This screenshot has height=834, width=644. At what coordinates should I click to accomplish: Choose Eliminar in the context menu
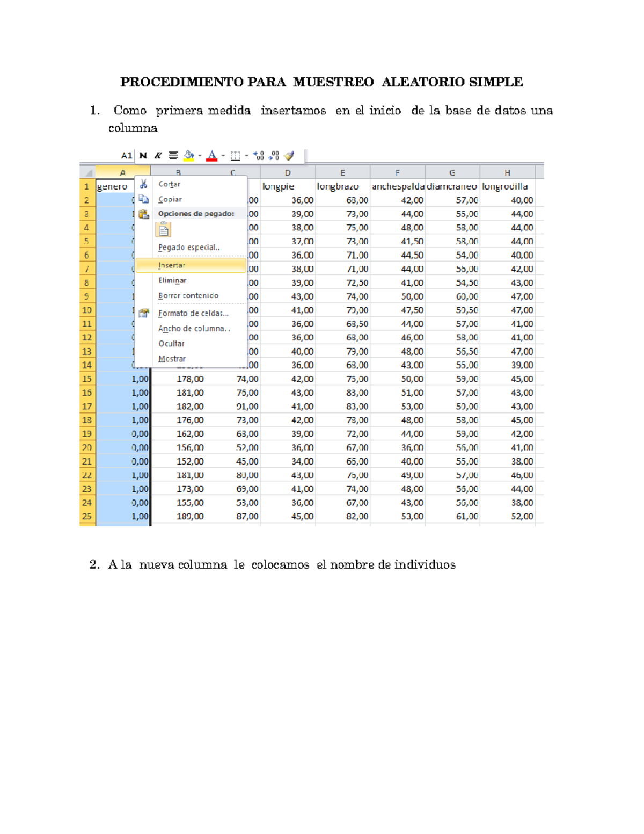click(x=173, y=280)
